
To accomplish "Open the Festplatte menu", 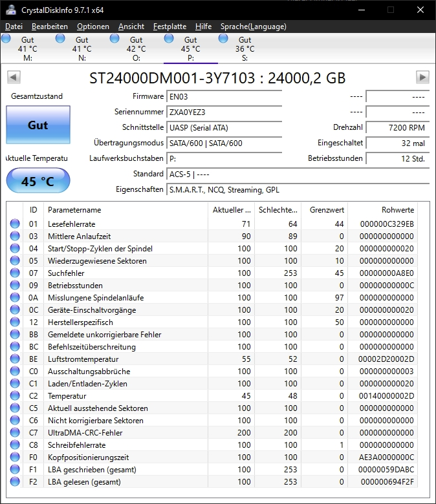I will point(169,26).
